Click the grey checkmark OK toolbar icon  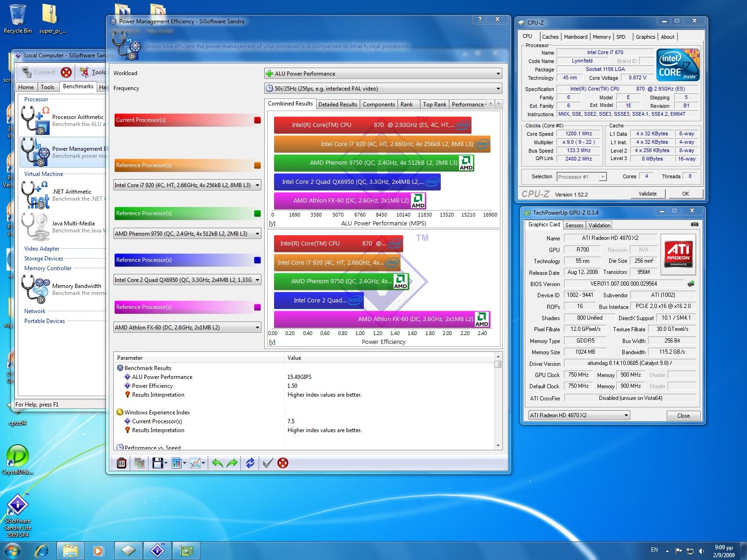coord(268,463)
